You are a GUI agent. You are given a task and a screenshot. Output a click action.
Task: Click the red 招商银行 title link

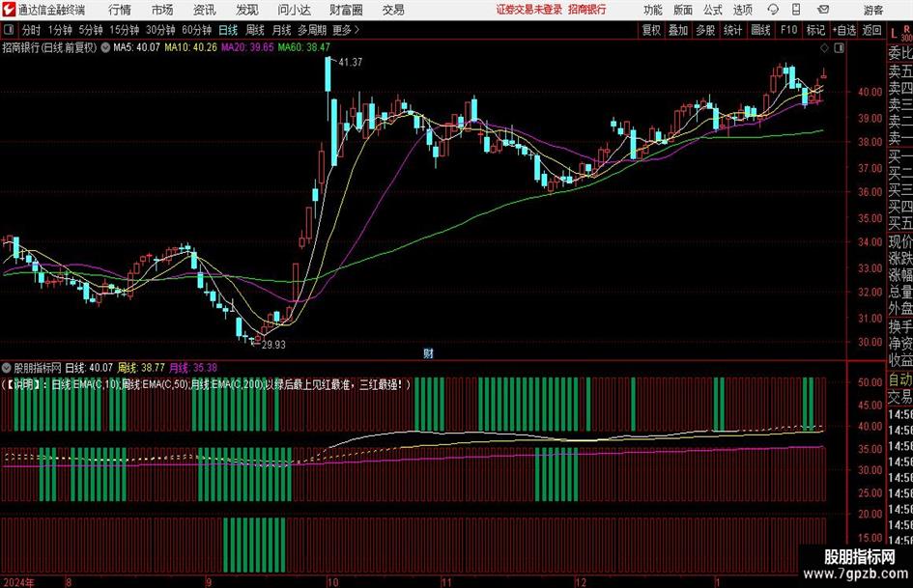[x=587, y=10]
